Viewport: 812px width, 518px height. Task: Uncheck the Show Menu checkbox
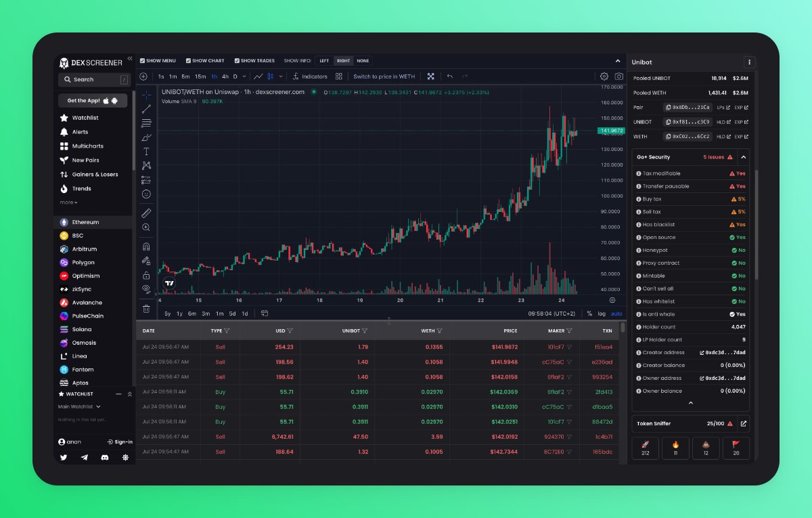coord(142,61)
